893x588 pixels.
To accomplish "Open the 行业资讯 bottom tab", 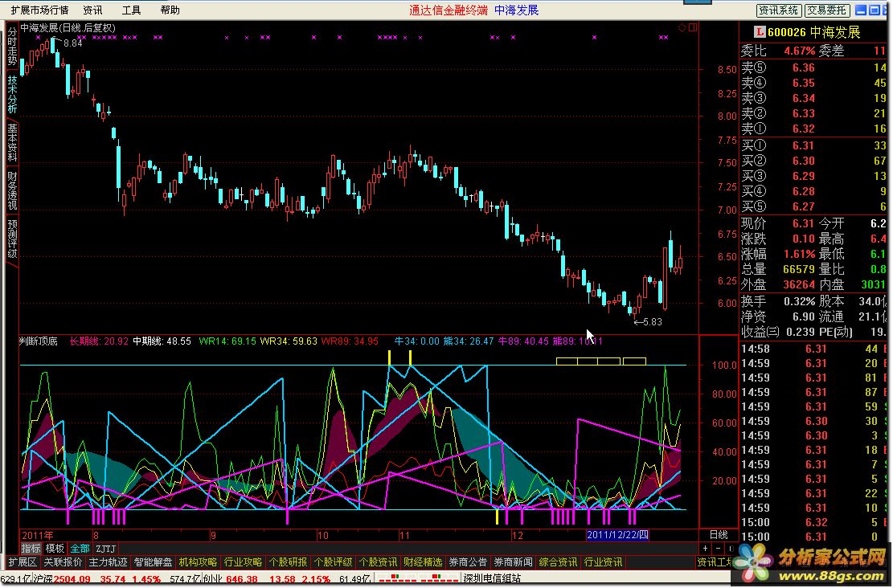I will coord(603,561).
